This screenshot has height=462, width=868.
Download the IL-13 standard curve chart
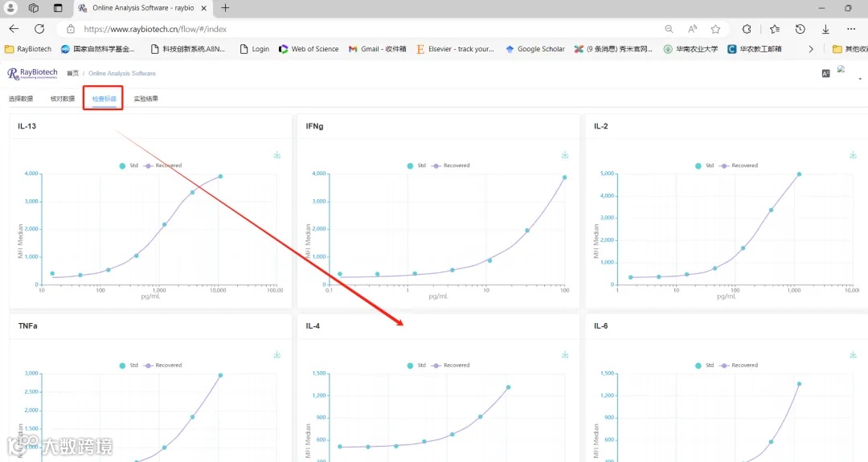pos(276,155)
